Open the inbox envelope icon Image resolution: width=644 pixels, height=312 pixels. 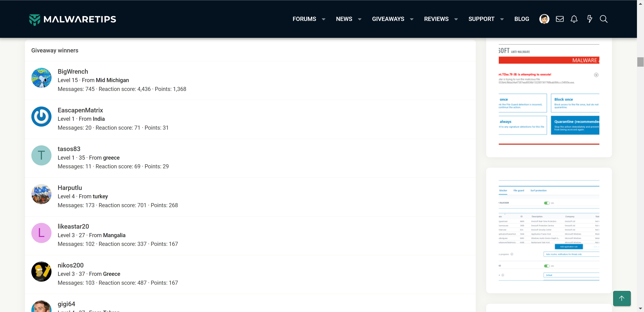559,19
